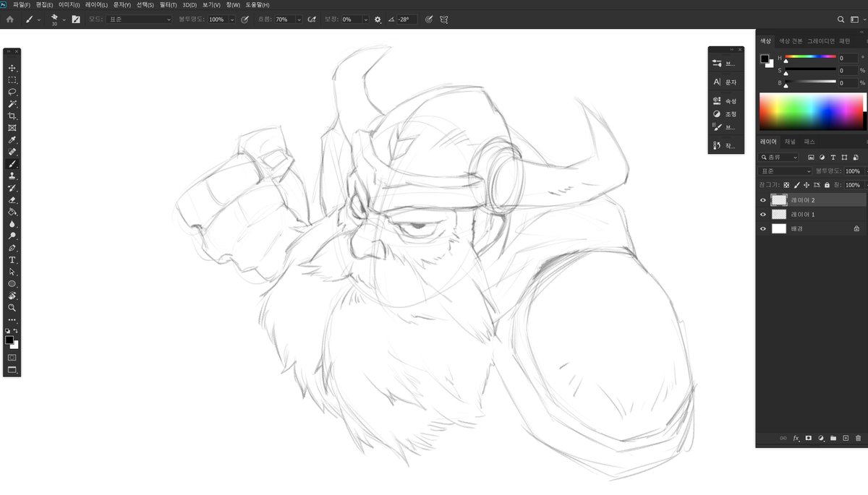
Task: Select the History Brush tool
Action: [x=12, y=188]
